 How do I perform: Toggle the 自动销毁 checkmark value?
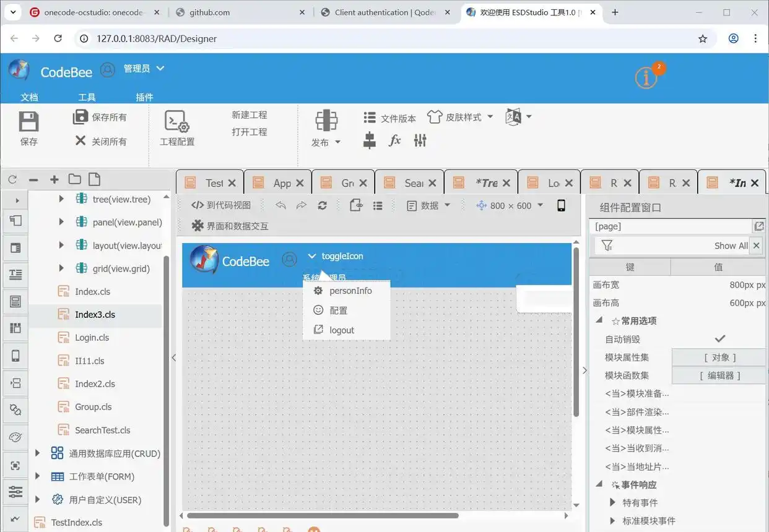tap(719, 339)
